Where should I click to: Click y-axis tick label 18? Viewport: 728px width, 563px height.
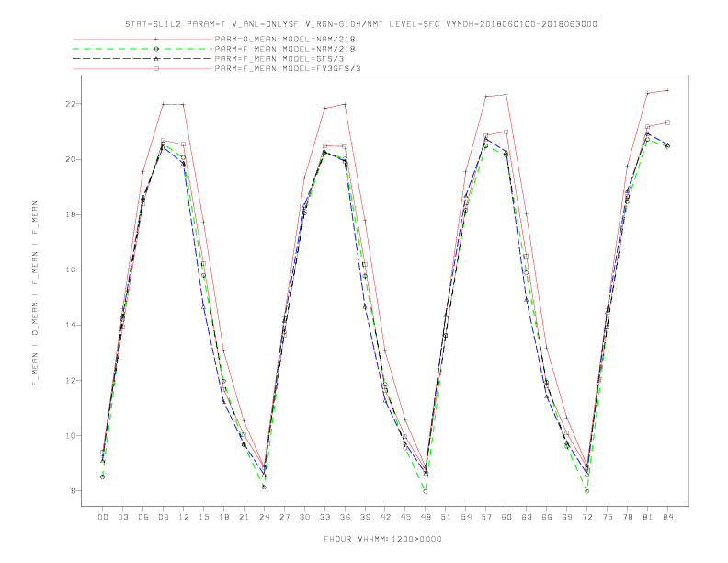point(71,214)
